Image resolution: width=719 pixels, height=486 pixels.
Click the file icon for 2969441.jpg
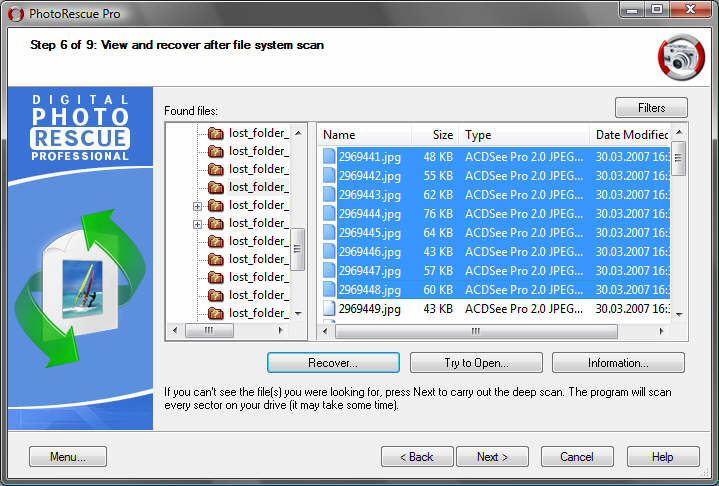[329, 156]
